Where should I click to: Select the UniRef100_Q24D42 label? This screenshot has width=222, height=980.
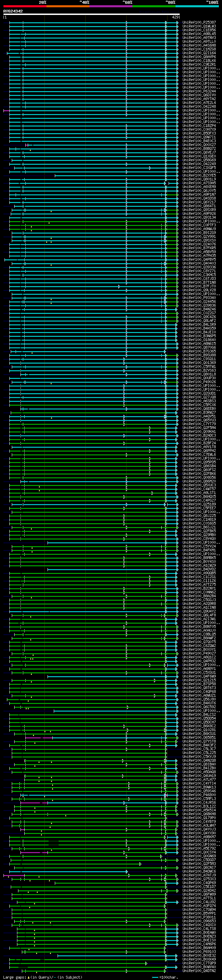click(199, 890)
